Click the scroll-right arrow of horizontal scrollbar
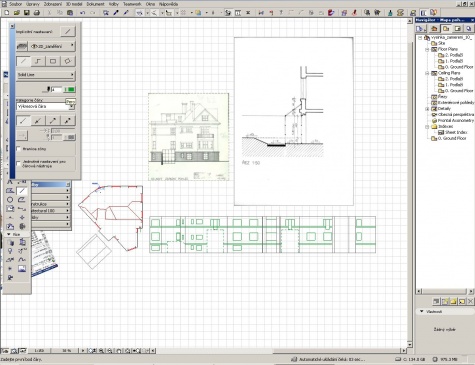This screenshot has height=365, width=475. coord(404,351)
